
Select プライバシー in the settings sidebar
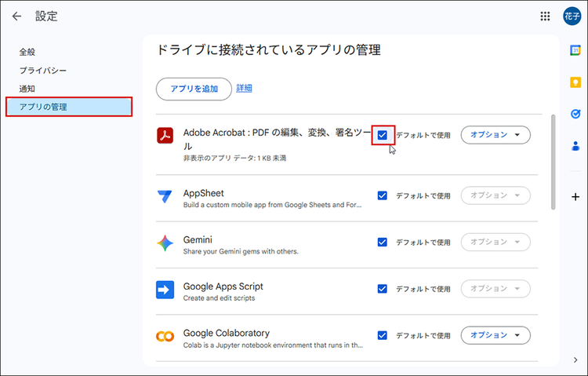(x=43, y=71)
